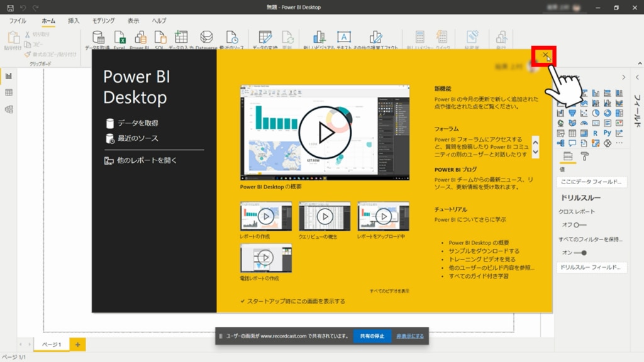Click the Stop sharing button

coord(372,336)
